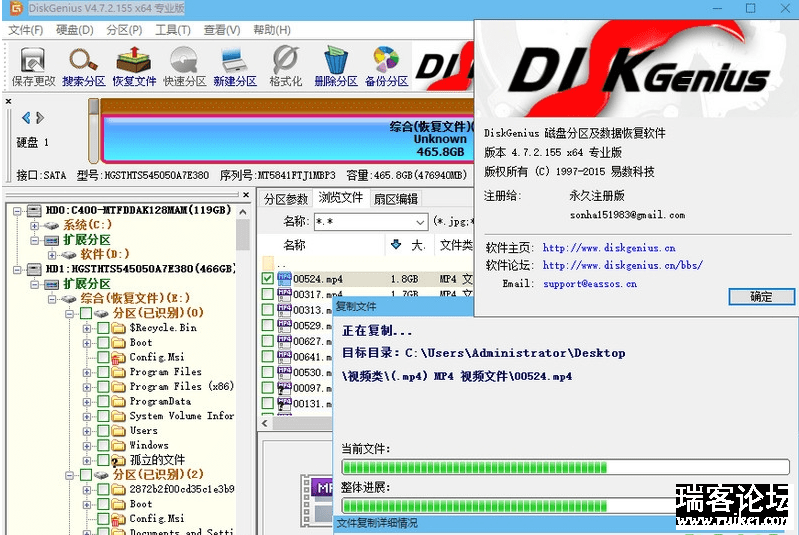Click the support@eassos.cn email link

pyautogui.click(x=590, y=284)
